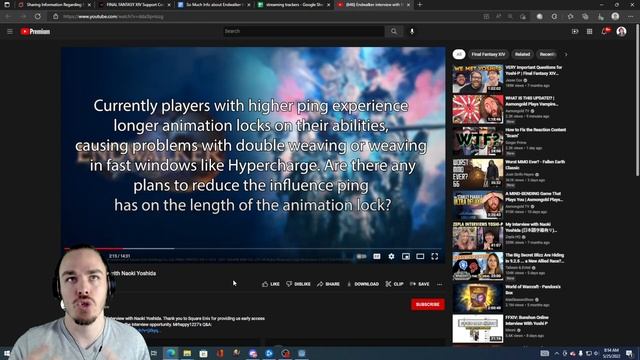Dislike the video with thumbs down
This screenshot has height=360, width=640.
tap(298, 284)
